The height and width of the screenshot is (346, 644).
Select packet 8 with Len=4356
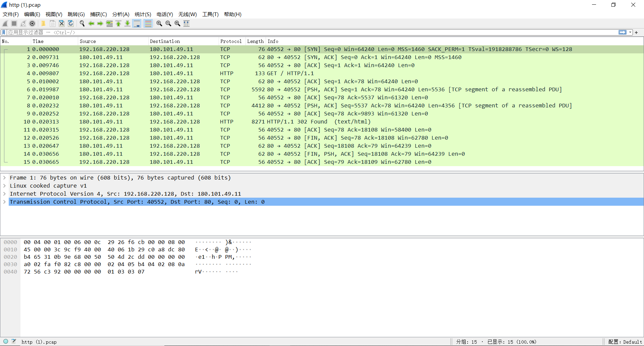click(322, 105)
